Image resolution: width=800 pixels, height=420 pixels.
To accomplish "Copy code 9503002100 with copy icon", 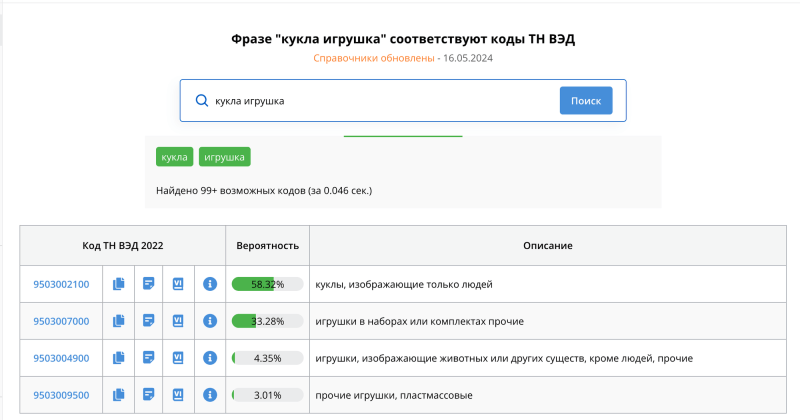I will 118,284.
